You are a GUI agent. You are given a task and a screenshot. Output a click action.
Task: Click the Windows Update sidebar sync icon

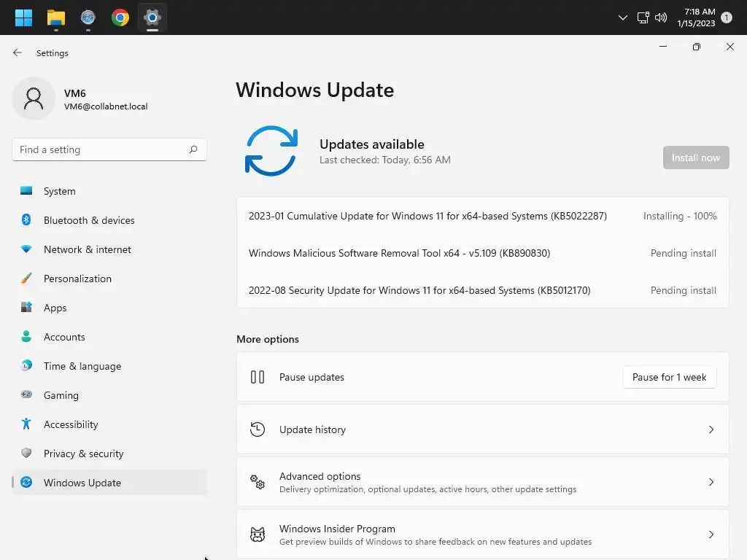tap(26, 482)
